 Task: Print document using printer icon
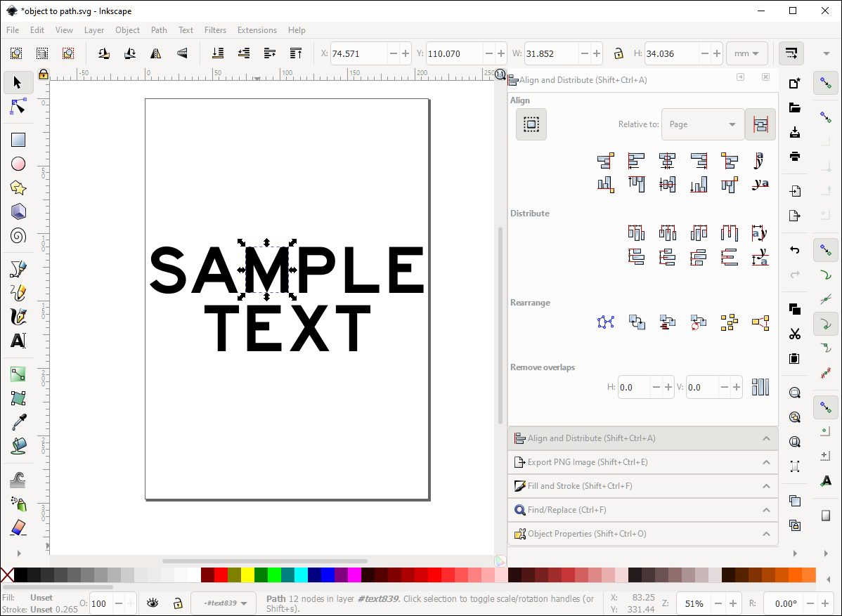pos(795,156)
